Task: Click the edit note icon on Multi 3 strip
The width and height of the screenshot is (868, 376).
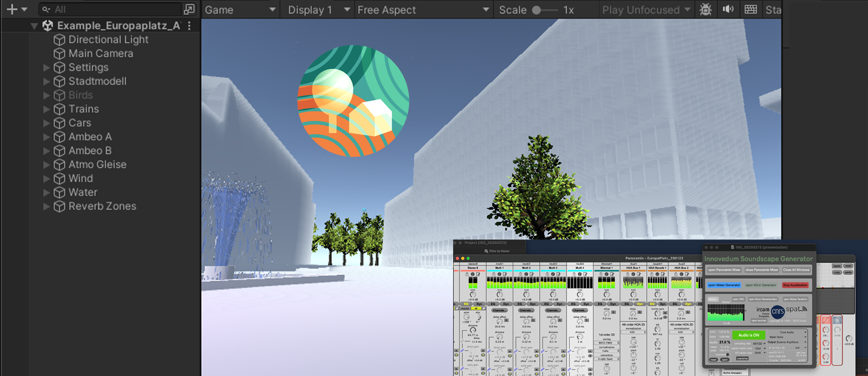Action: click(x=558, y=274)
